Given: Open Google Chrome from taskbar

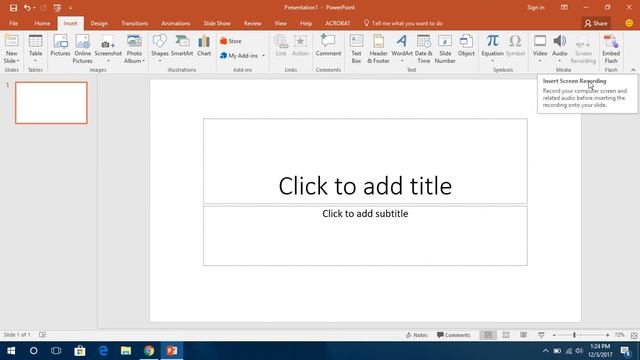Looking at the screenshot, I should tap(149, 351).
